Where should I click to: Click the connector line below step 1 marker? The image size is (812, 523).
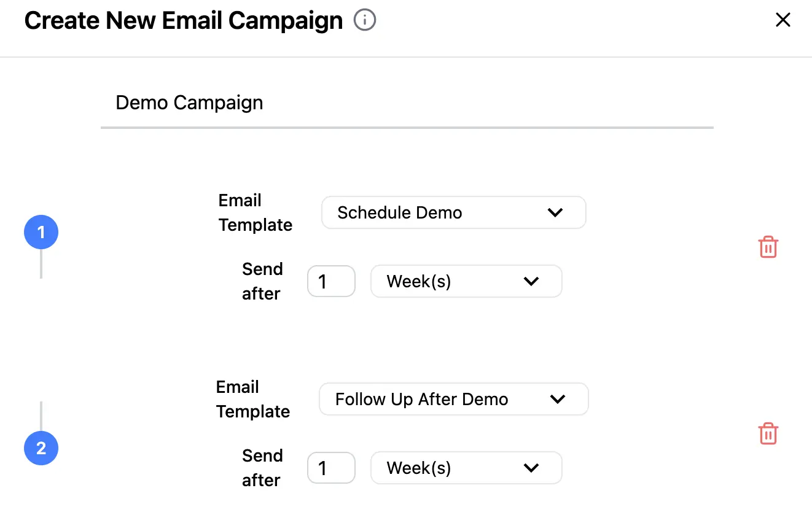click(x=41, y=264)
